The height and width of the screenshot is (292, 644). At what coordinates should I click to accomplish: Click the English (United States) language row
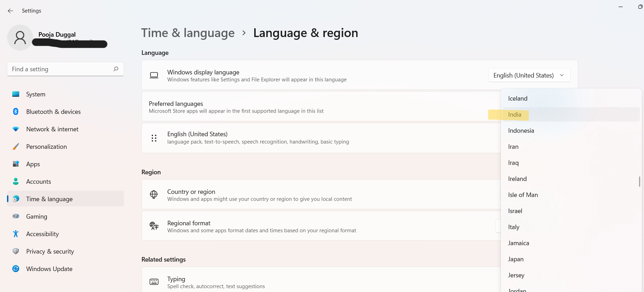click(321, 138)
